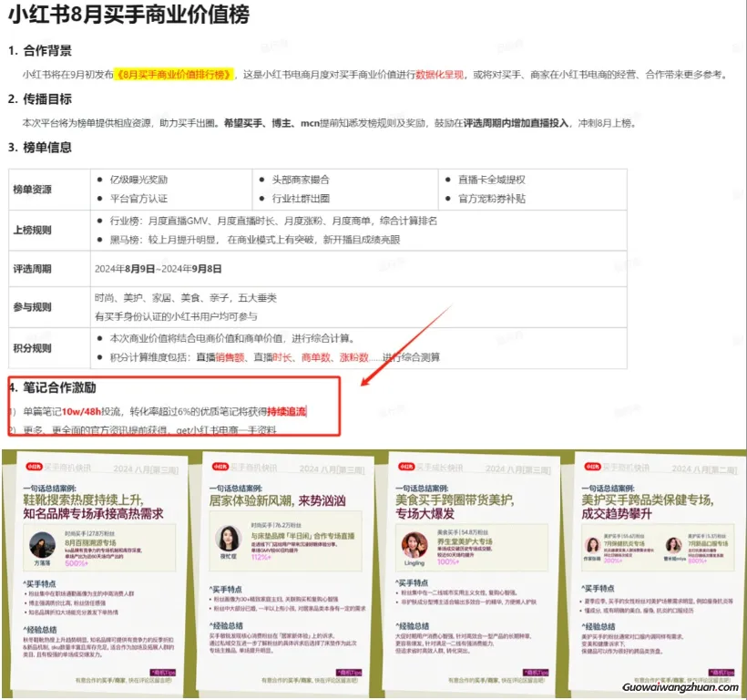
Task: Click the purple Tips tag on 美食买手跨圈 card
Action: 536,673
